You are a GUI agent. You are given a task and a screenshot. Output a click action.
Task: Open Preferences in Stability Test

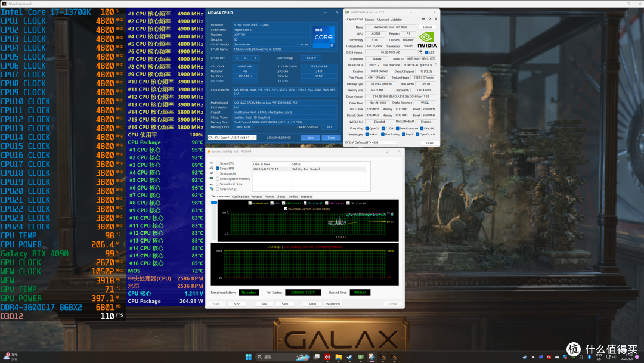[x=333, y=304]
